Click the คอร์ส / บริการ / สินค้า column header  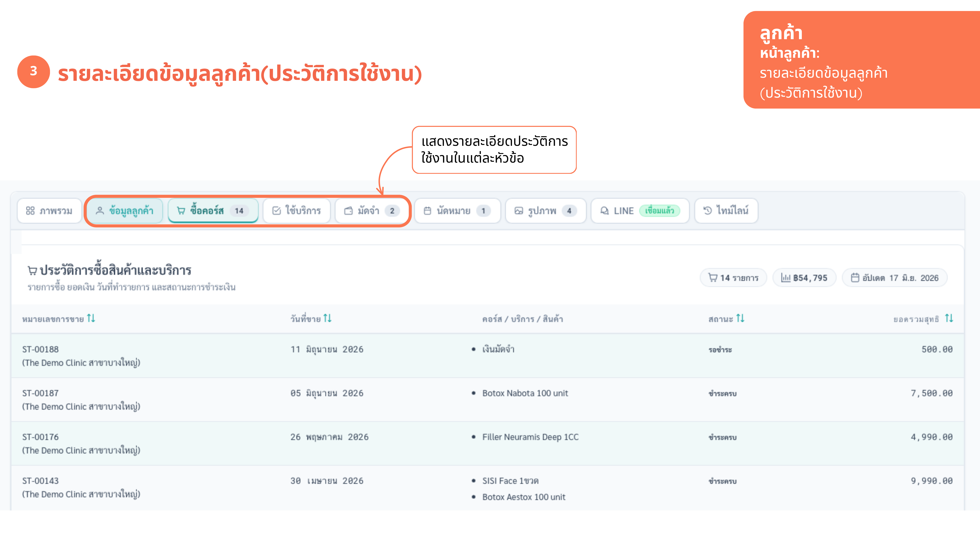pyautogui.click(x=522, y=319)
